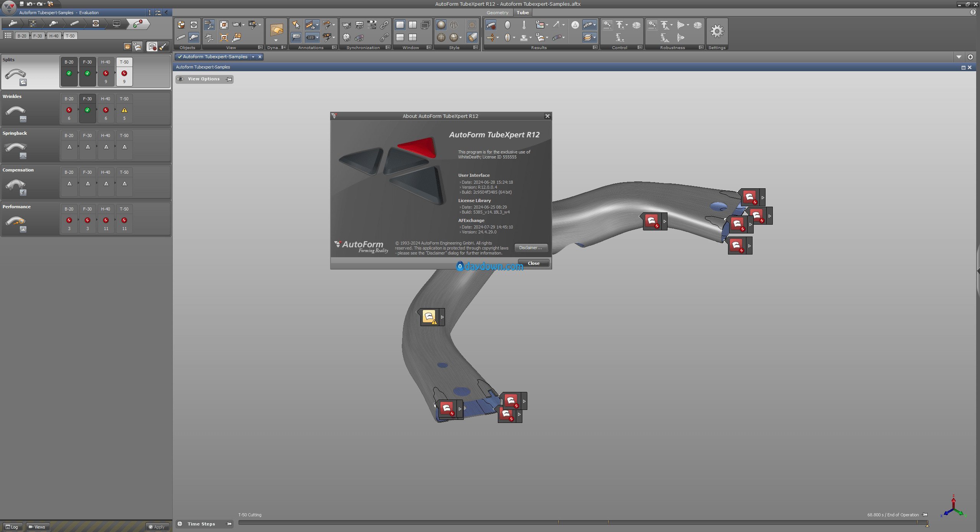Open the 123 value annotation dropdown
The width and height of the screenshot is (980, 532).
[317, 38]
